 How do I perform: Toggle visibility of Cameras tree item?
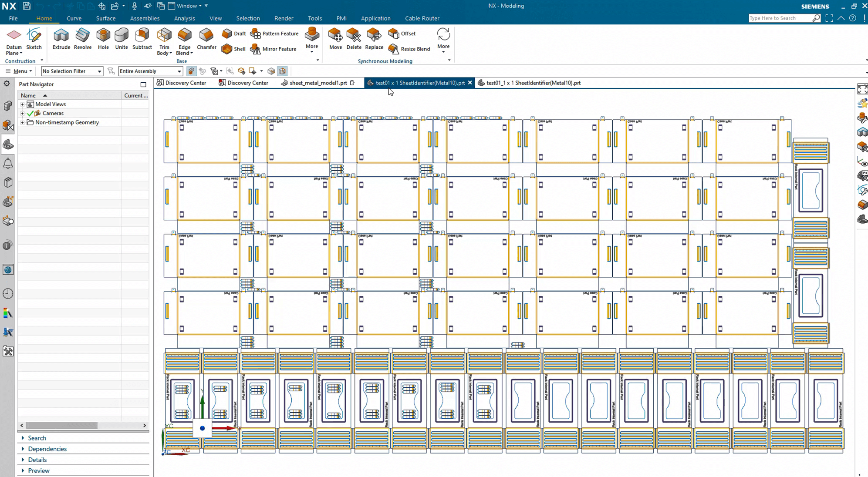[32, 113]
